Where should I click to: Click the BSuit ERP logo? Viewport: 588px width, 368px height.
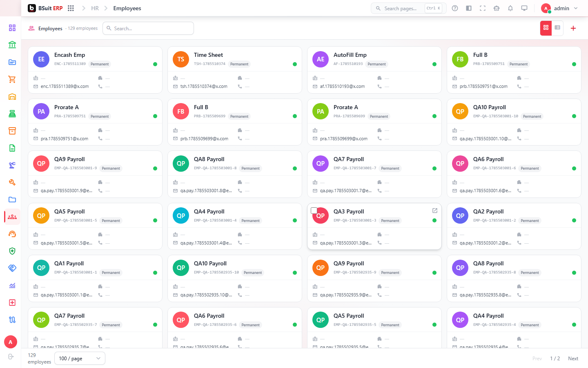45,8
